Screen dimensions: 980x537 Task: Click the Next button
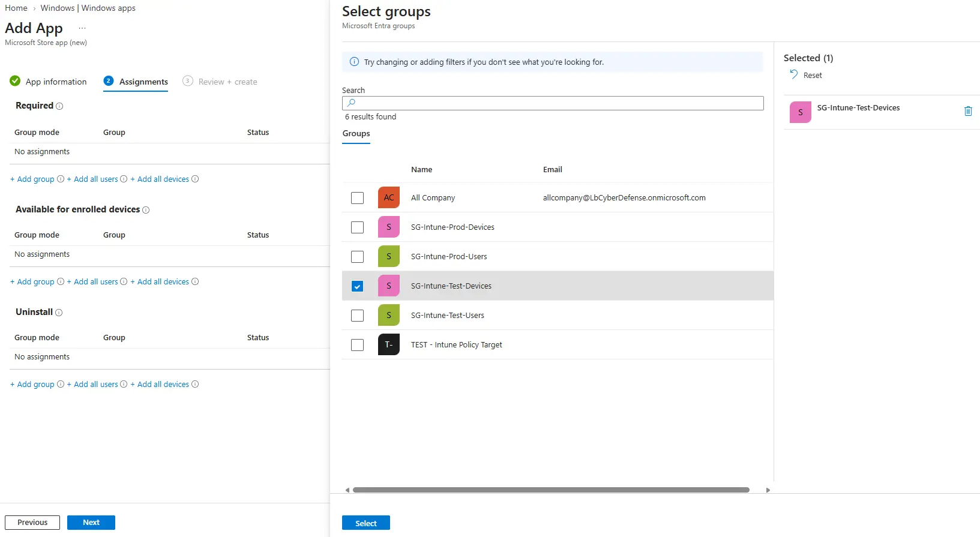click(91, 523)
